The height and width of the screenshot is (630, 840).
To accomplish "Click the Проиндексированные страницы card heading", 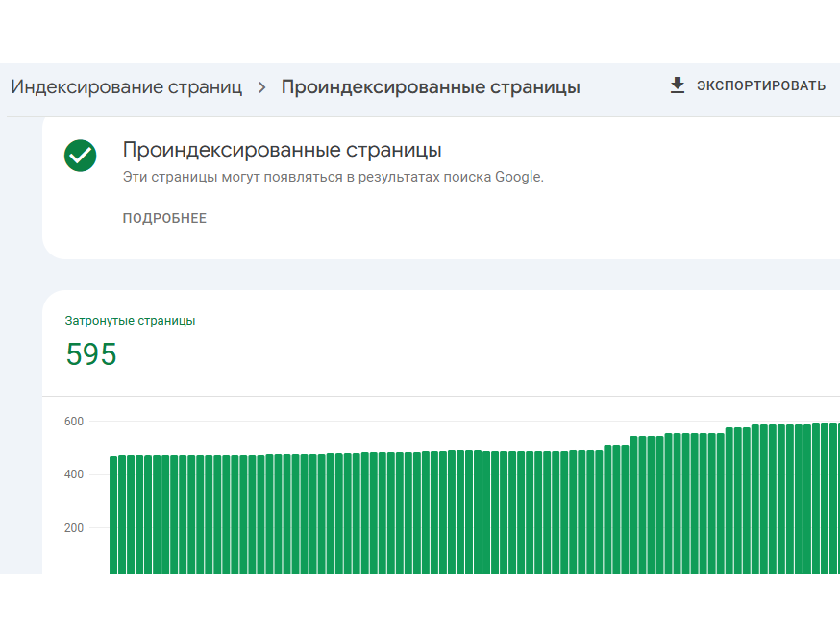I will (x=283, y=150).
